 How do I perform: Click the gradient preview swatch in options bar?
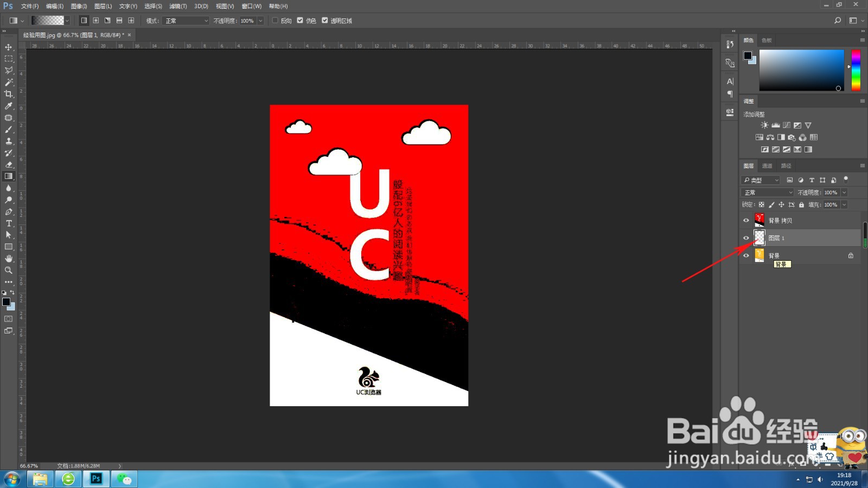click(48, 21)
